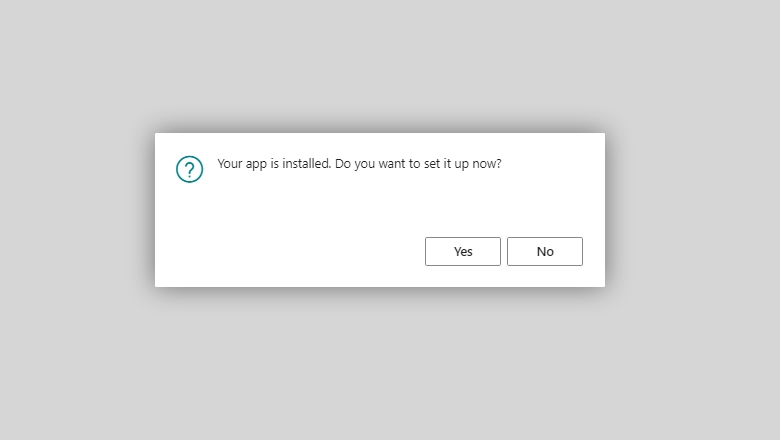780x440 pixels.
Task: Click the 'Your app is installed' message text
Action: [x=274, y=164]
